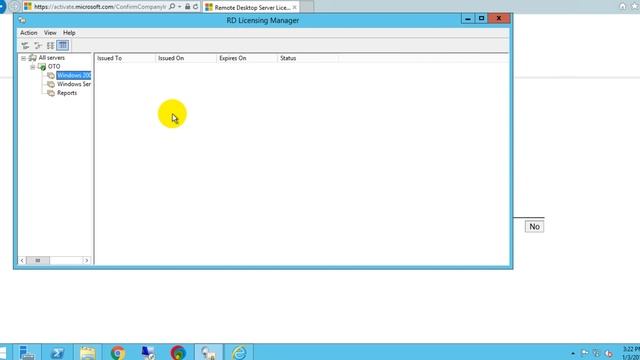Click the Reports folder icon
This screenshot has height=360, width=640.
tap(51, 93)
